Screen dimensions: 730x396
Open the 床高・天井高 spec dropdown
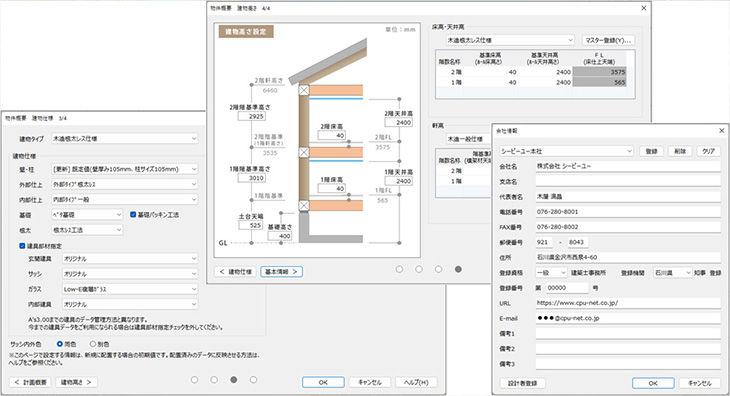click(x=510, y=40)
